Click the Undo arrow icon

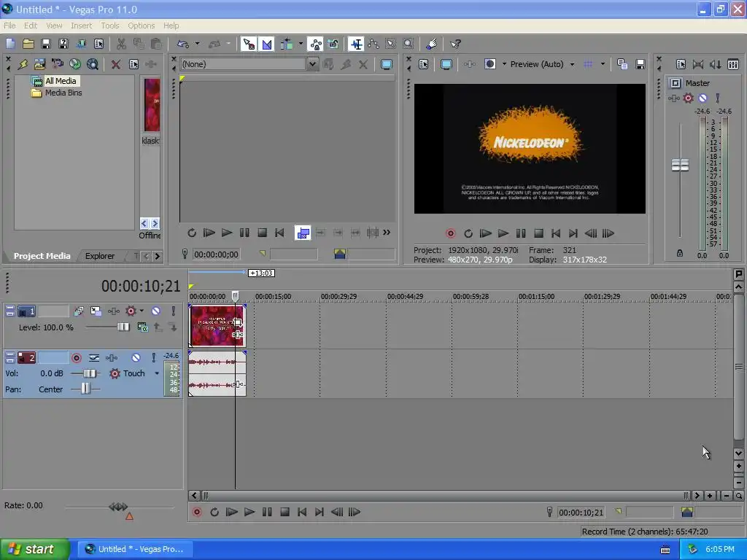[183, 44]
